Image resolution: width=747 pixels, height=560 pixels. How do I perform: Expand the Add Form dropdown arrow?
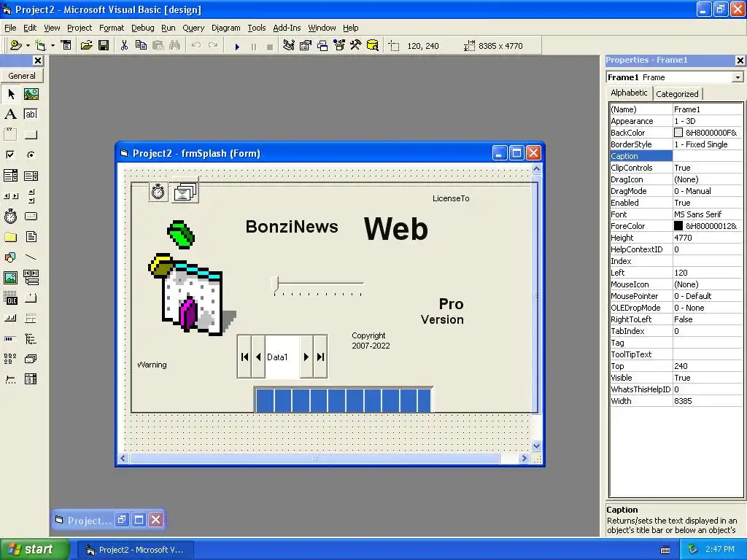pos(53,46)
